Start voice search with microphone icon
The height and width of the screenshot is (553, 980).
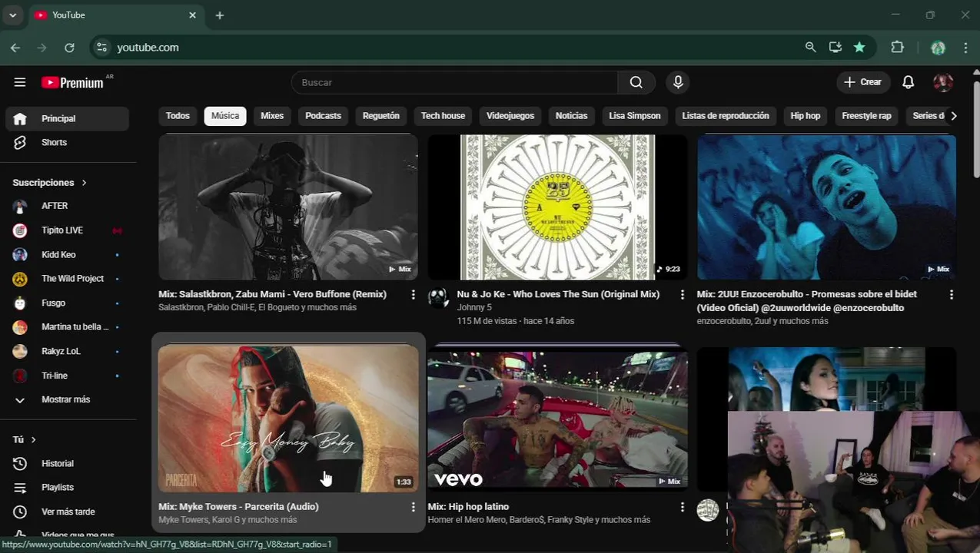tap(678, 82)
